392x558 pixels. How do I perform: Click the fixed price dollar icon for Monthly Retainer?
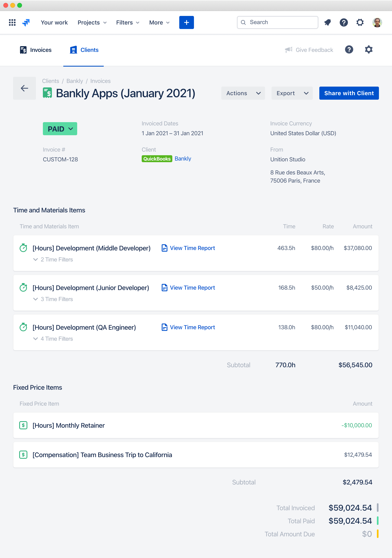(x=23, y=425)
